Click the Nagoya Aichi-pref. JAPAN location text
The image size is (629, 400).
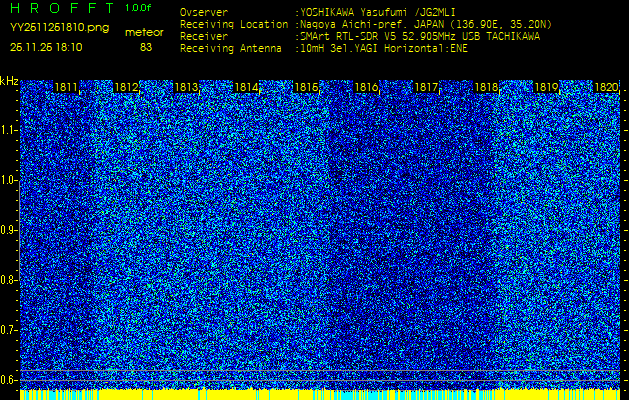pos(426,24)
